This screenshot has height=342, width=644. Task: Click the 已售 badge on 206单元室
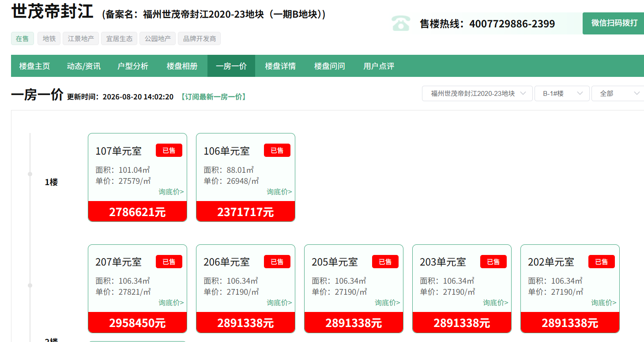[x=277, y=262]
